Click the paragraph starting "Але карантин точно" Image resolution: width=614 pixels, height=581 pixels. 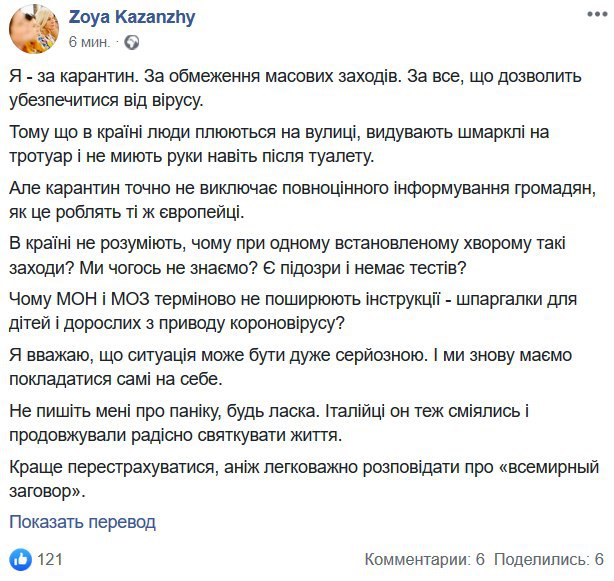(x=280, y=198)
